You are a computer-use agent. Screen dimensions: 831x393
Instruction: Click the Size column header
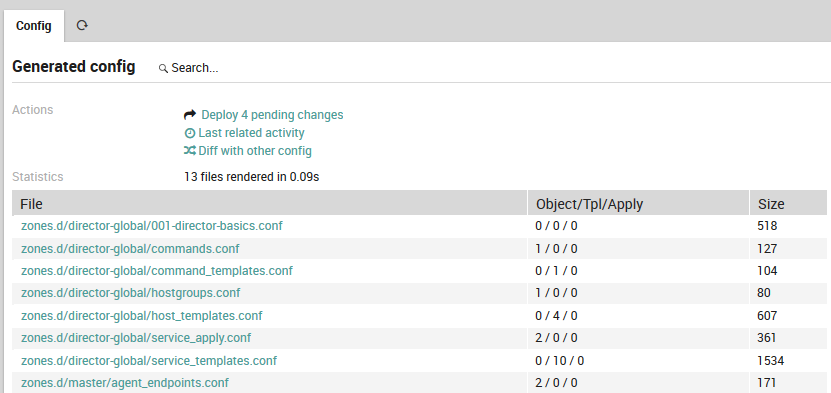click(771, 204)
